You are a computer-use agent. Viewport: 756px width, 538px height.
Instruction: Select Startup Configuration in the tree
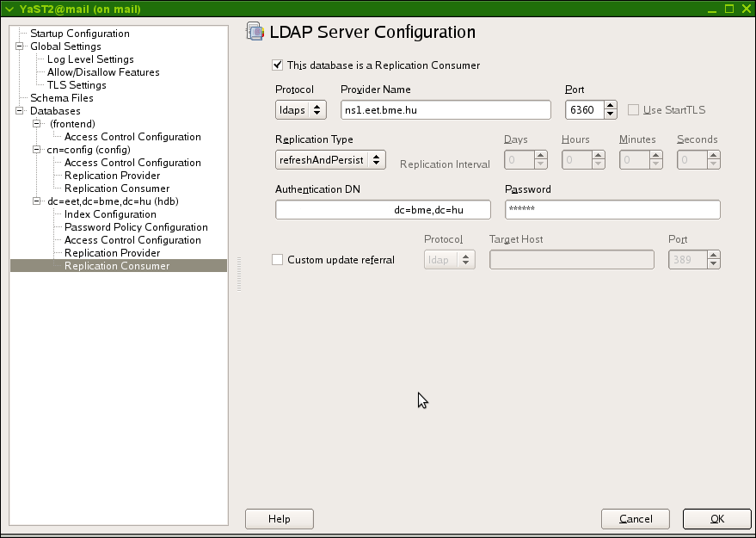(x=79, y=34)
